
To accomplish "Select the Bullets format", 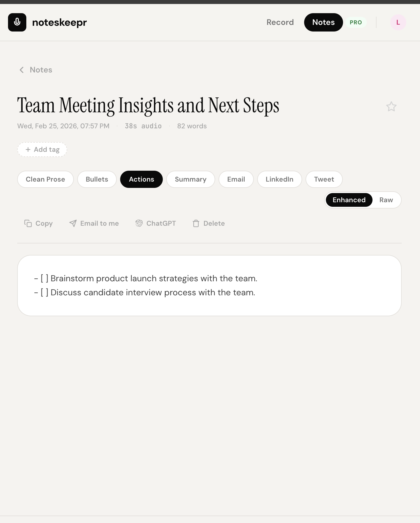I will (x=97, y=179).
